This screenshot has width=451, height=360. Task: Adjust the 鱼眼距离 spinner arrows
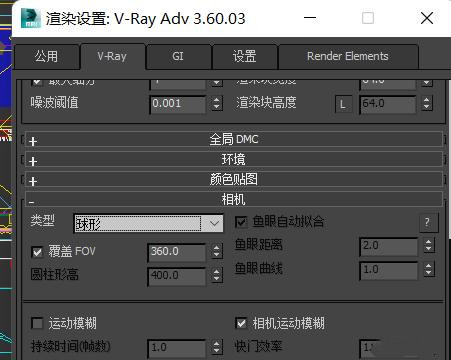pos(429,246)
